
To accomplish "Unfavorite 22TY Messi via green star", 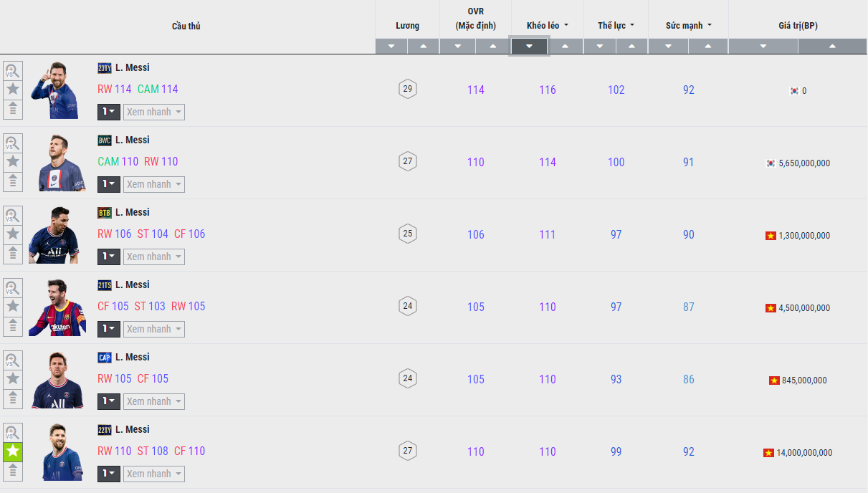I will coord(13,451).
